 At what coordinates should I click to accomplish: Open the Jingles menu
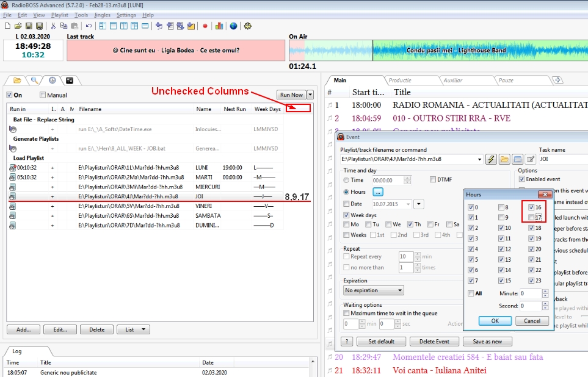(102, 15)
